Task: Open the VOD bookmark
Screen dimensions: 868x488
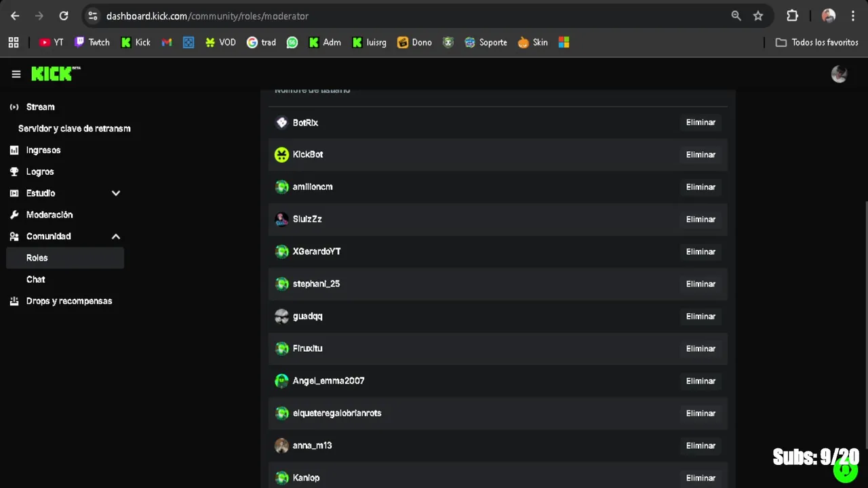Action: [x=220, y=42]
